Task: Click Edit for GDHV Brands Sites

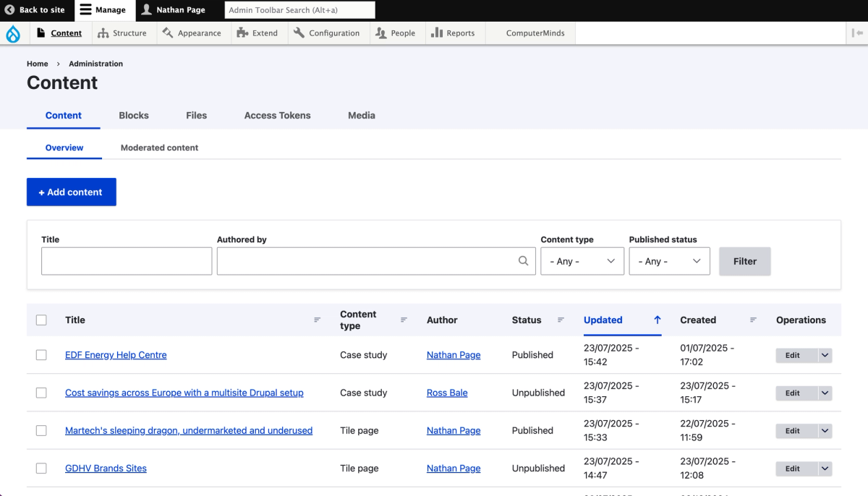Action: point(796,468)
